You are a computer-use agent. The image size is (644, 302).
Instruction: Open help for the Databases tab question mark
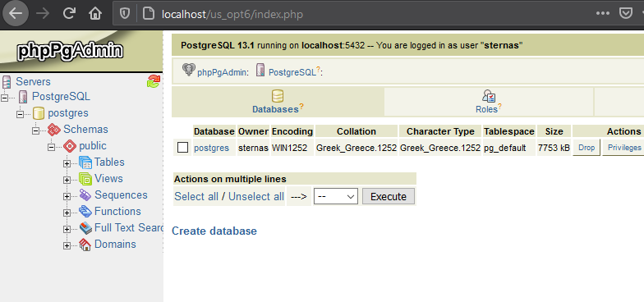coord(301,107)
